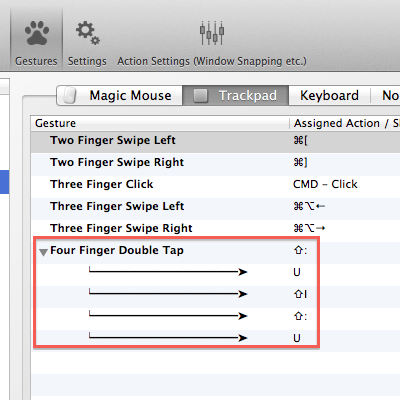Switch to the Magic Mouse tab
This screenshot has height=400, width=400.
[120, 96]
